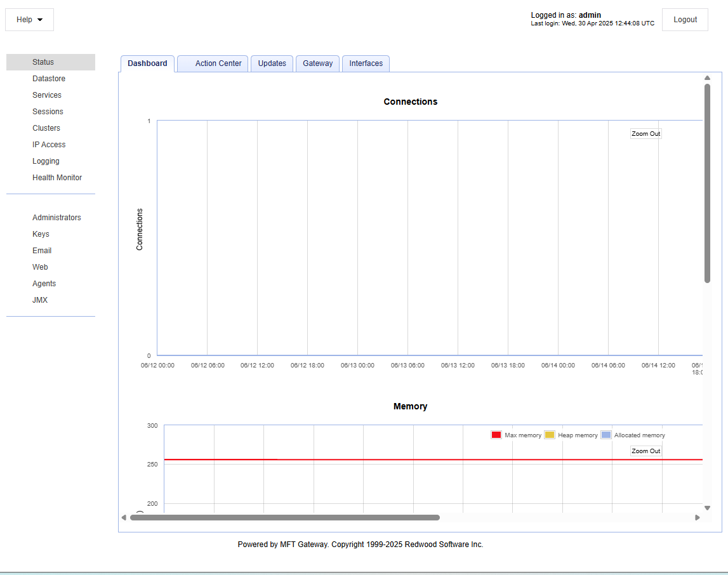Click the '06/12 12:00' axis label
The image size is (728, 575).
tap(257, 366)
